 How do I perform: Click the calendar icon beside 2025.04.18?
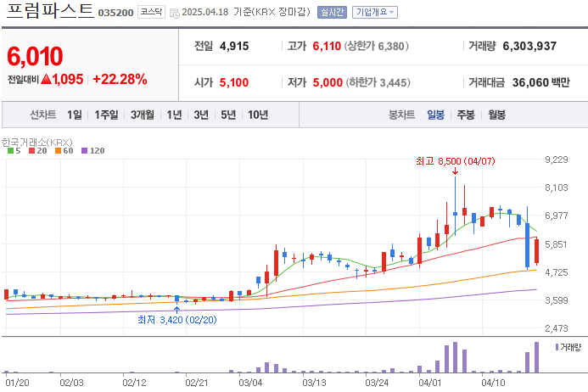(x=175, y=13)
